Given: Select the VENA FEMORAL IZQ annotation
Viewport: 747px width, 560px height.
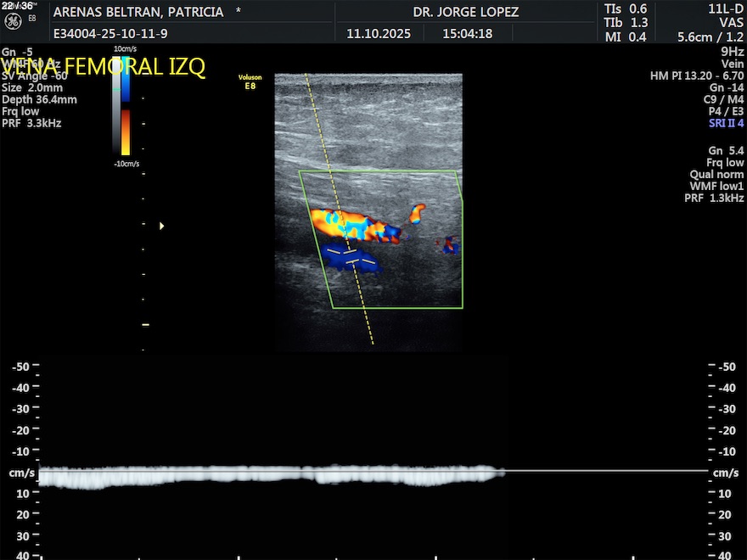Looking at the screenshot, I should (x=104, y=67).
